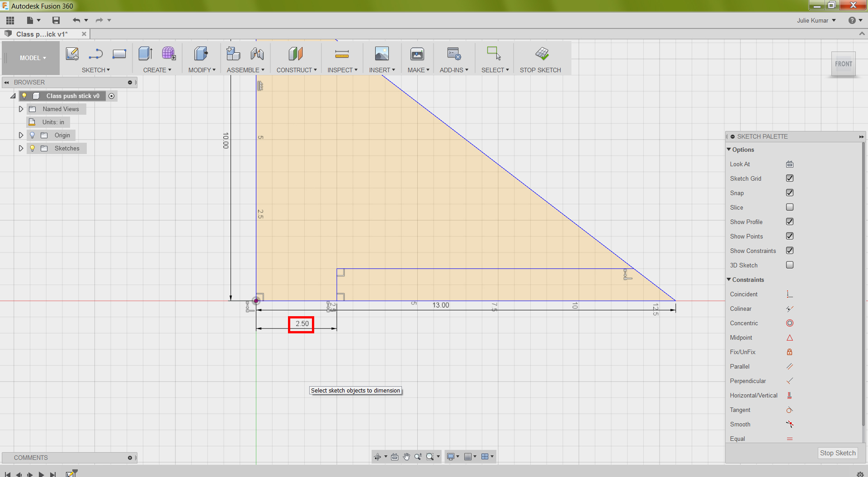Open the SKETCH menu
Screen dimensions: 868x477
(96, 70)
